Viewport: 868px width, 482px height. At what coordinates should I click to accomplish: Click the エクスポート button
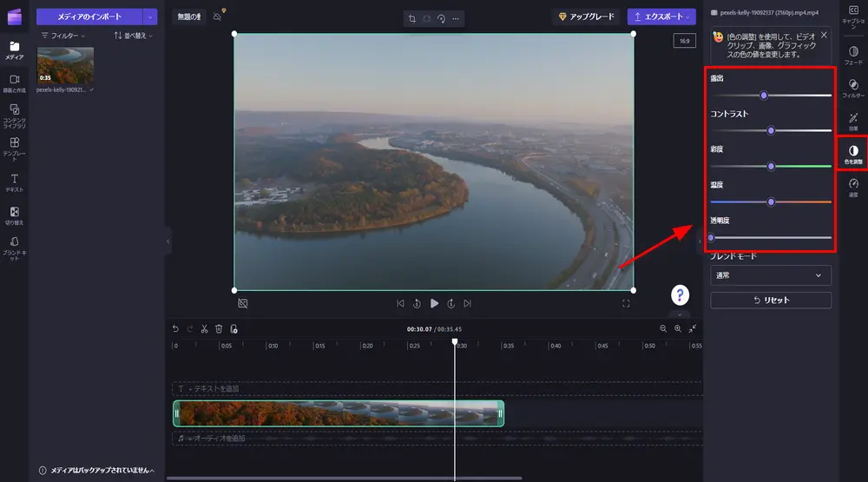[x=661, y=17]
